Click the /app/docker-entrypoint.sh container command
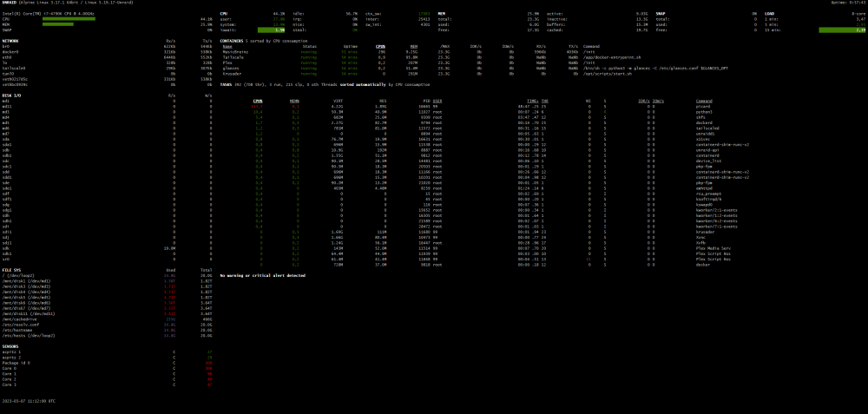The height and width of the screenshot is (414, 868). tap(611, 57)
